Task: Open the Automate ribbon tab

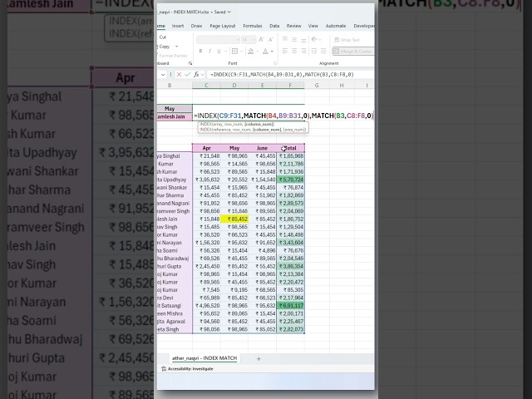Action: click(336, 26)
